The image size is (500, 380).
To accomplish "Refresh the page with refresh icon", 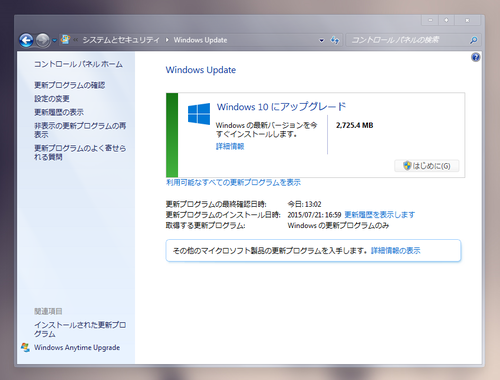I will (x=335, y=40).
